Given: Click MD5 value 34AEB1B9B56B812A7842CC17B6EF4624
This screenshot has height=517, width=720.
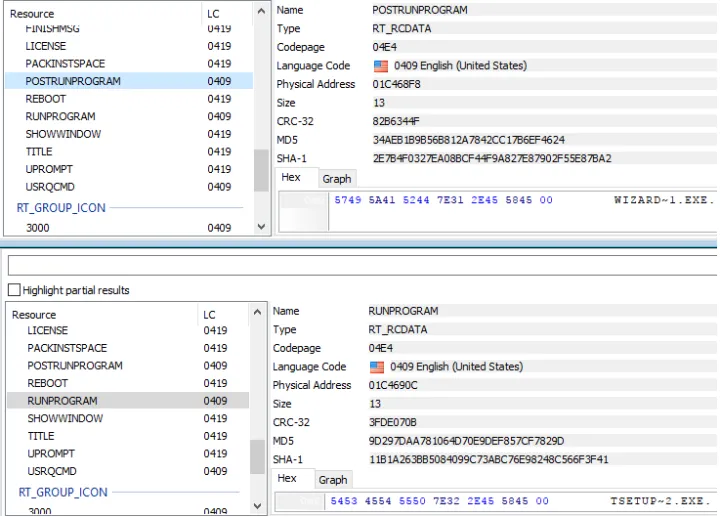Looking at the screenshot, I should tap(468, 140).
